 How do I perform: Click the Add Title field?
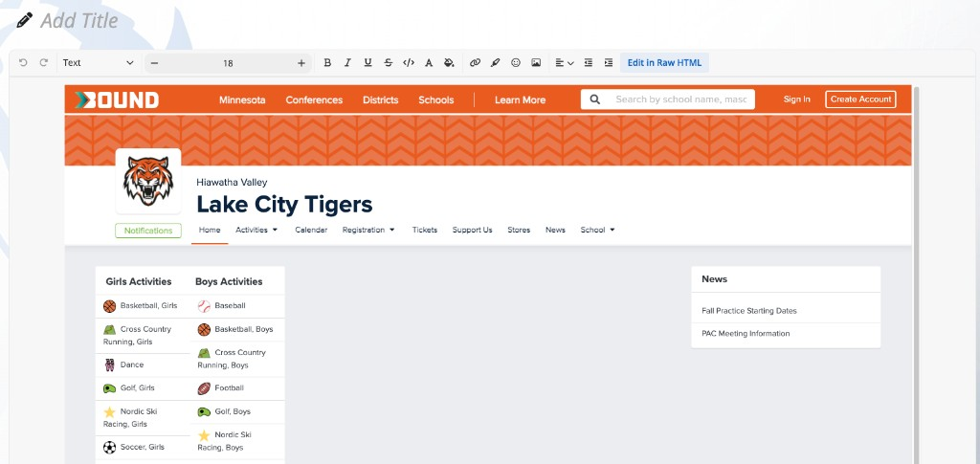click(x=79, y=21)
